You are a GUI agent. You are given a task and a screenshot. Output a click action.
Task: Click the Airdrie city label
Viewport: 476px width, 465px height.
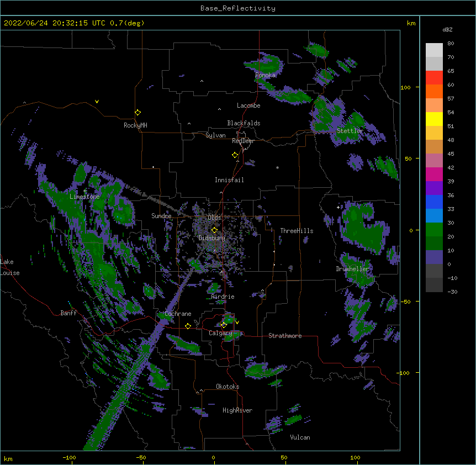point(223,297)
